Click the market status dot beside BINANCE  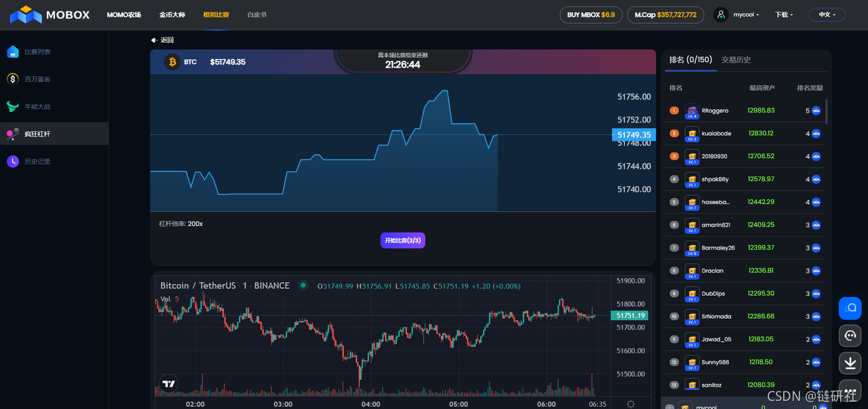pyautogui.click(x=303, y=286)
